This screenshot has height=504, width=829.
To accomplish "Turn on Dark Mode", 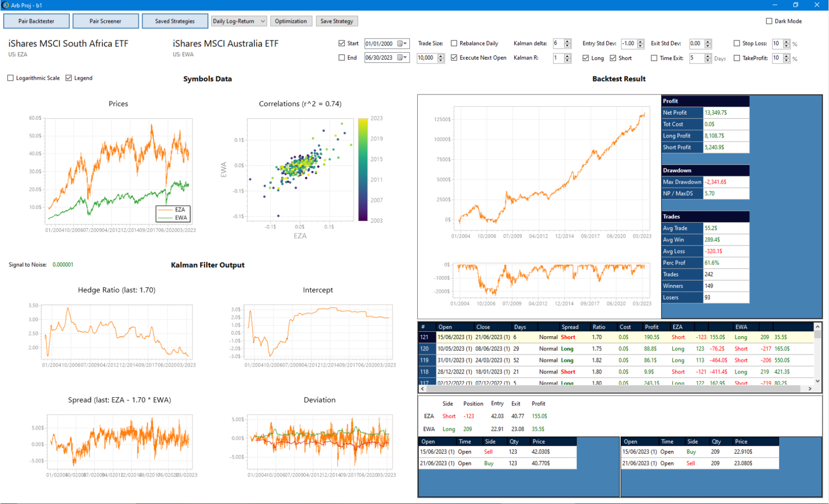I will pyautogui.click(x=769, y=21).
